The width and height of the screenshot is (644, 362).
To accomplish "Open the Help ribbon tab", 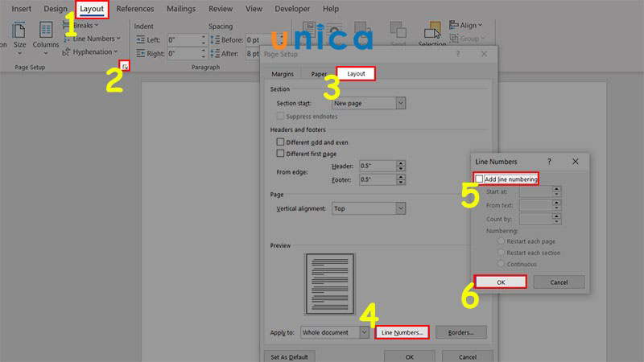I will click(x=331, y=9).
